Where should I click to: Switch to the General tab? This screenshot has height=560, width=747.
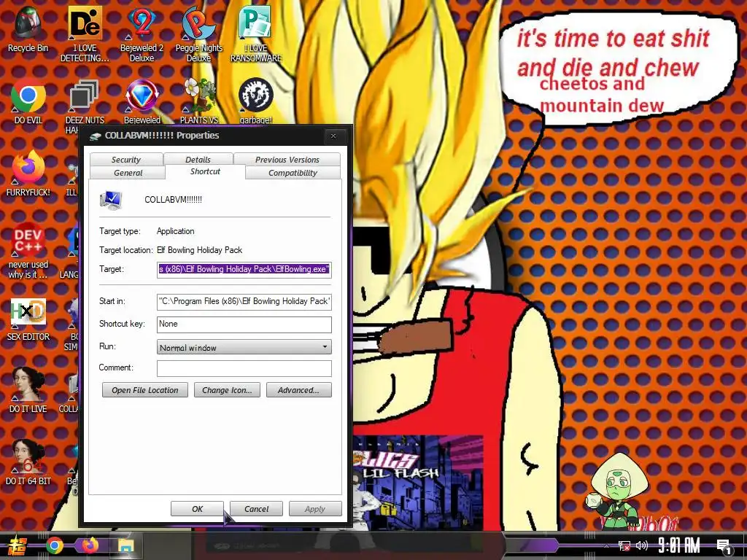tap(128, 173)
